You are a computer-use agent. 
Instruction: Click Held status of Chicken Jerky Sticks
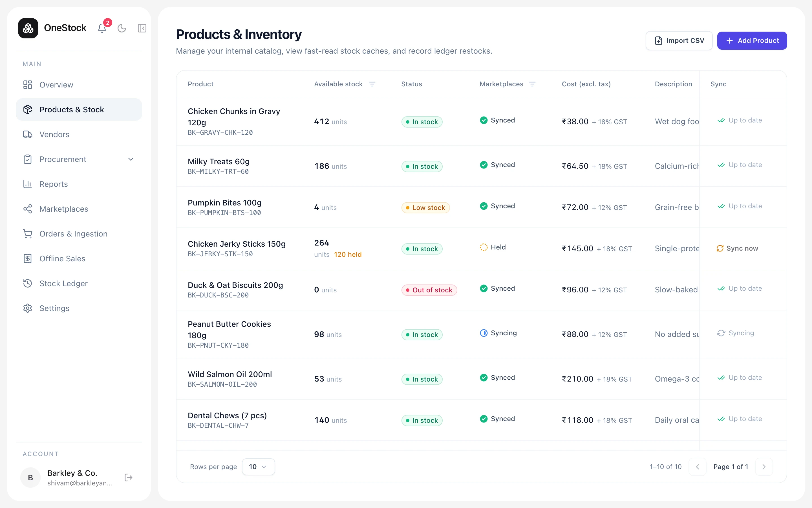pos(493,247)
